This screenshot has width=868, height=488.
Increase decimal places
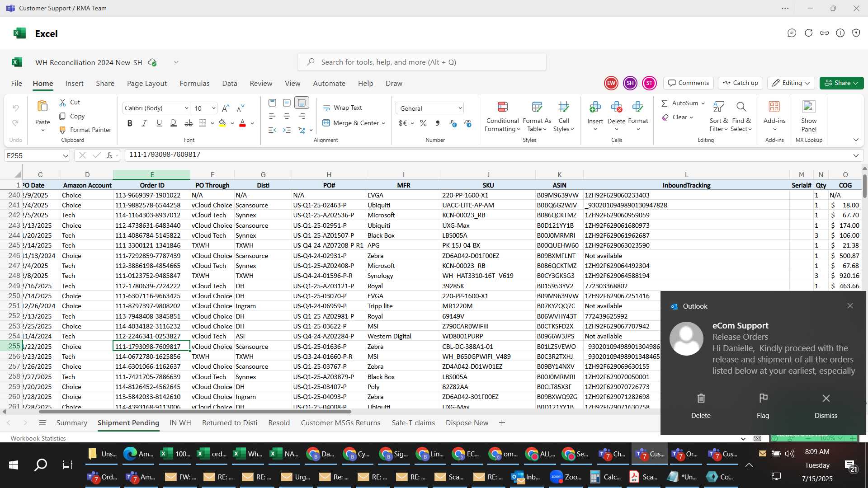click(453, 123)
